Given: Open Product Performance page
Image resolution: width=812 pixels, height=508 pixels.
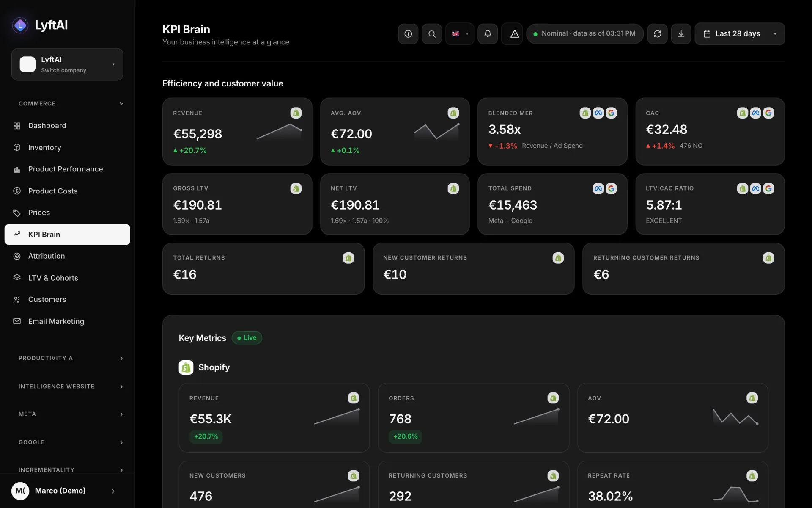Looking at the screenshot, I should tap(67, 169).
